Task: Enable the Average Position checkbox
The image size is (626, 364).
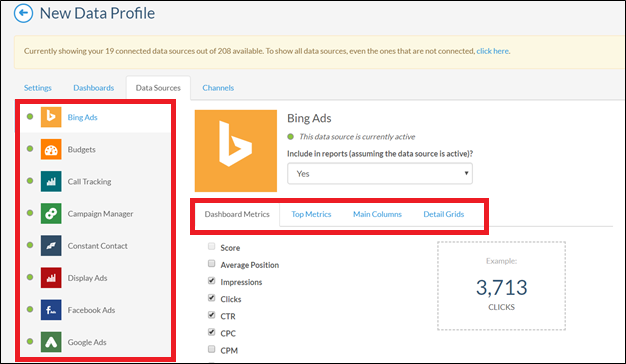Action: (212, 263)
